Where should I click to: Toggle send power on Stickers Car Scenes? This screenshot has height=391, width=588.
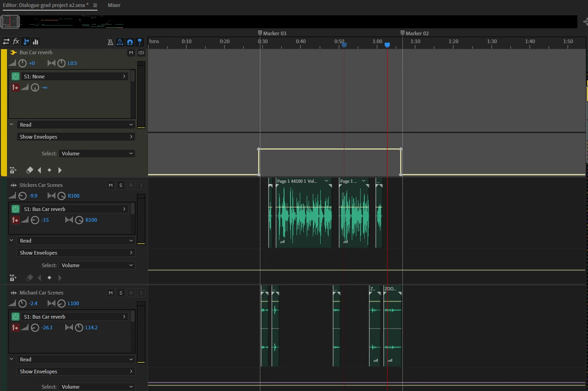click(x=15, y=209)
